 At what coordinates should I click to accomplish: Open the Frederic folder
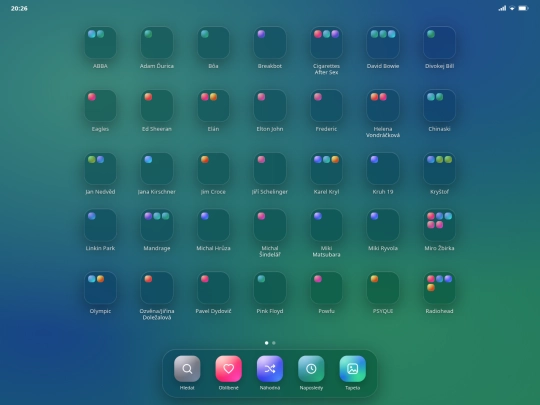pos(326,106)
